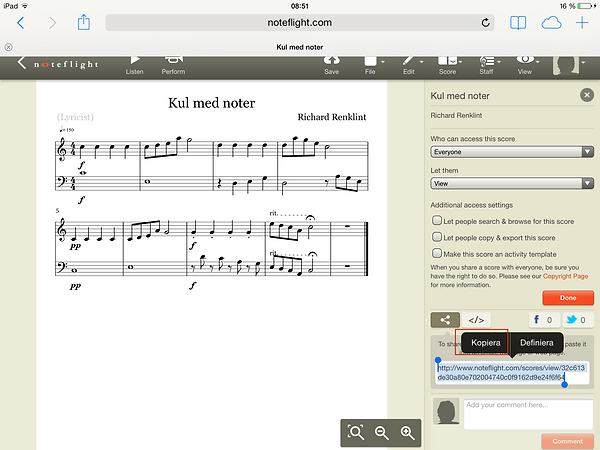Open the Score menu
Viewport: 600px width, 450px height.
pyautogui.click(x=449, y=66)
